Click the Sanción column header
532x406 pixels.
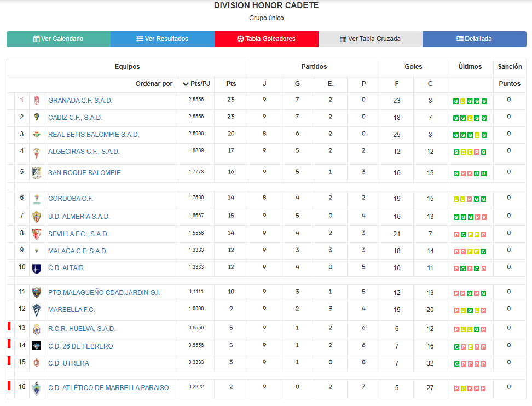coord(510,67)
